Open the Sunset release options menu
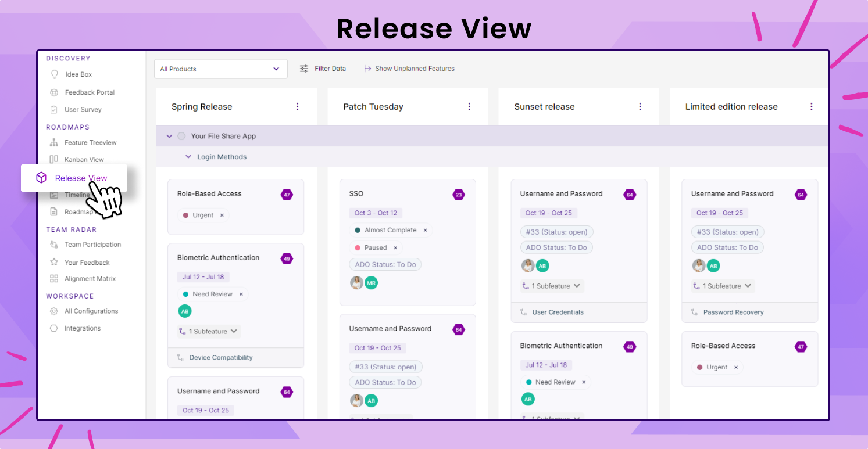Viewport: 868px width, 449px height. pyautogui.click(x=640, y=106)
